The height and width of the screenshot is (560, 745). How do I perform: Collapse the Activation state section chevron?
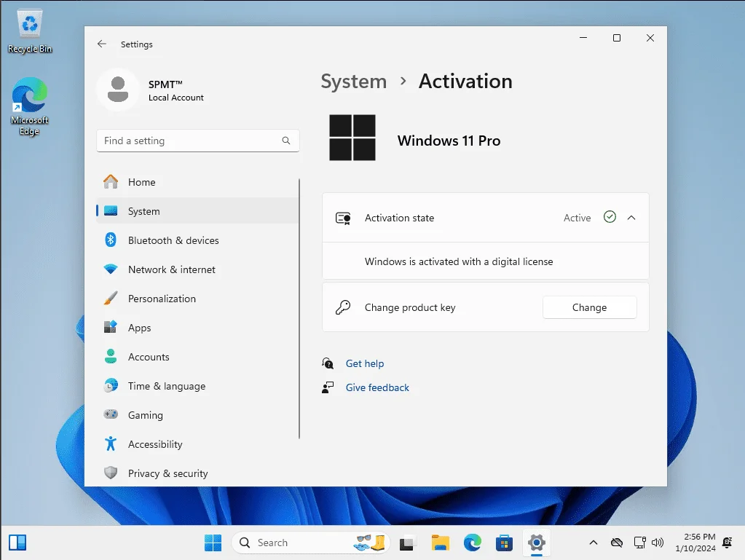pyautogui.click(x=631, y=218)
